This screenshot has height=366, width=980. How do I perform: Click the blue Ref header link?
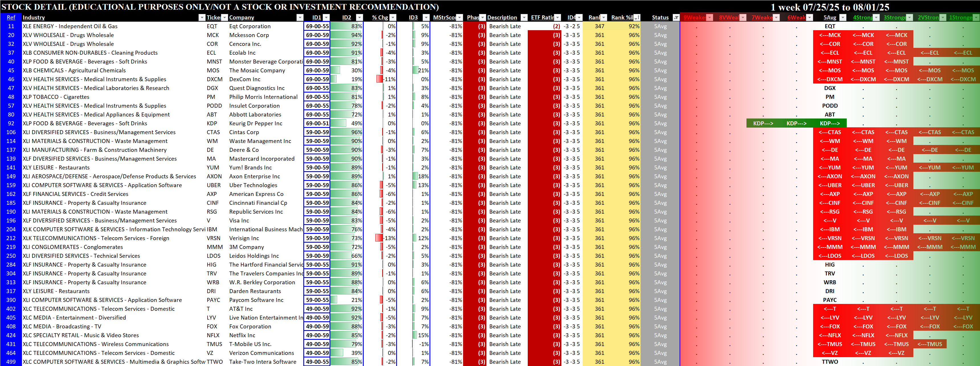[x=11, y=17]
